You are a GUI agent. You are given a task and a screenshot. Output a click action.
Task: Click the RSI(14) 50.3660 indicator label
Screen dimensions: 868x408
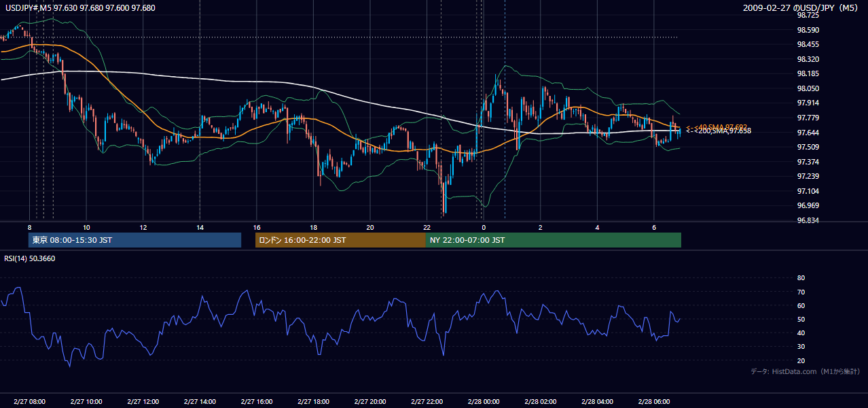click(x=30, y=258)
